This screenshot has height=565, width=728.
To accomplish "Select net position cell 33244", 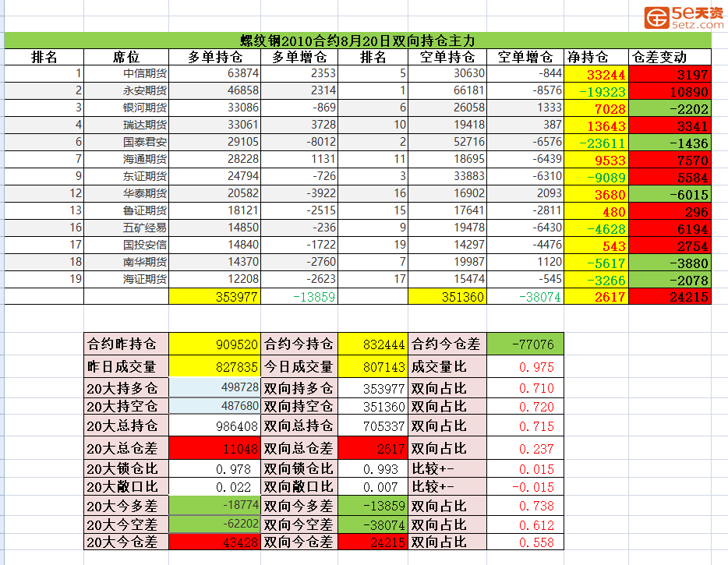I will (x=596, y=74).
